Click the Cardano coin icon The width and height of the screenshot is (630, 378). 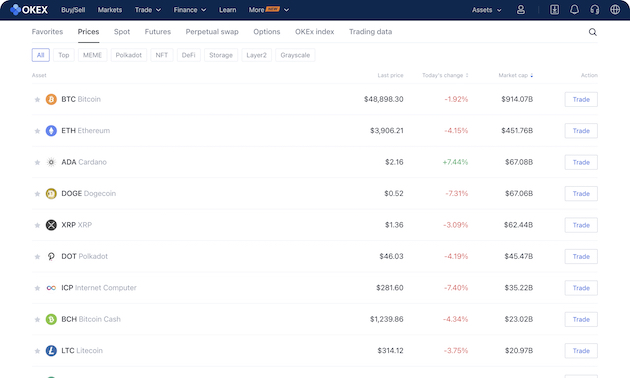coord(51,162)
